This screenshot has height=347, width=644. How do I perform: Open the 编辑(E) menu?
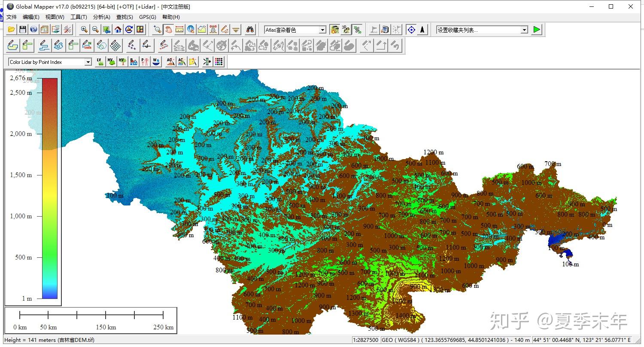point(31,17)
